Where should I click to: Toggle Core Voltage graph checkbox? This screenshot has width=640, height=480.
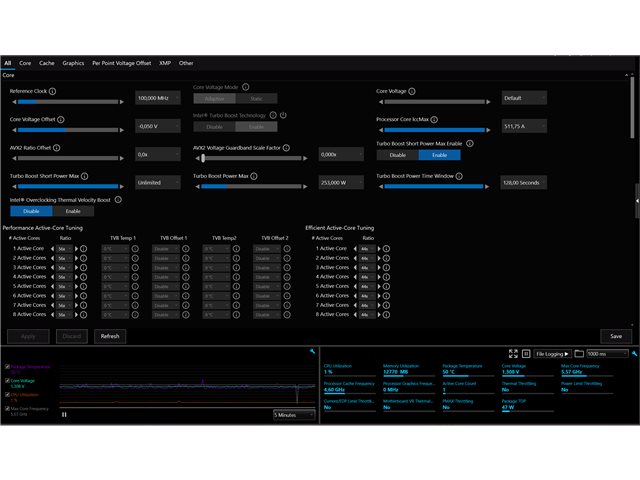point(7,380)
